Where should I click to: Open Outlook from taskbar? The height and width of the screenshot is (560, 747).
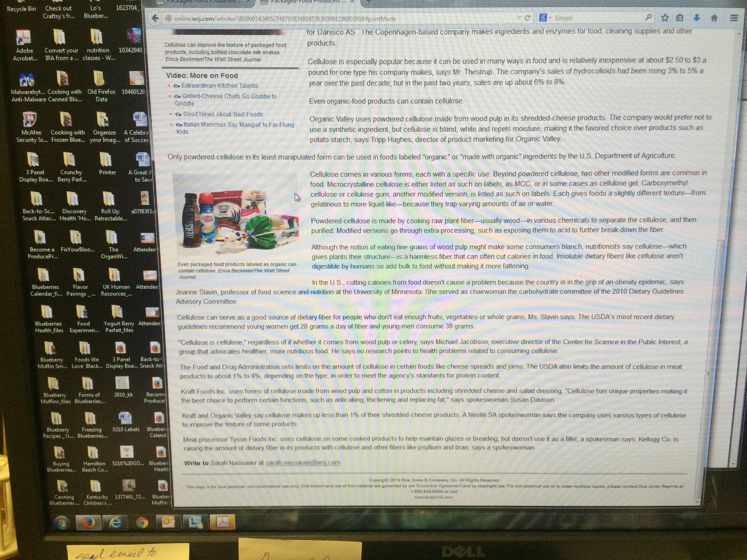point(168,522)
